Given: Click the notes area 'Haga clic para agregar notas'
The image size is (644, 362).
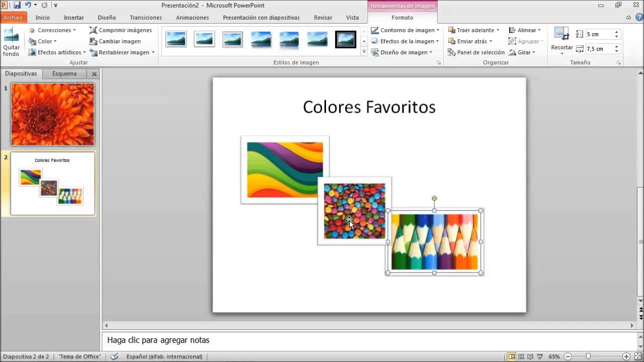Looking at the screenshot, I should tap(158, 340).
